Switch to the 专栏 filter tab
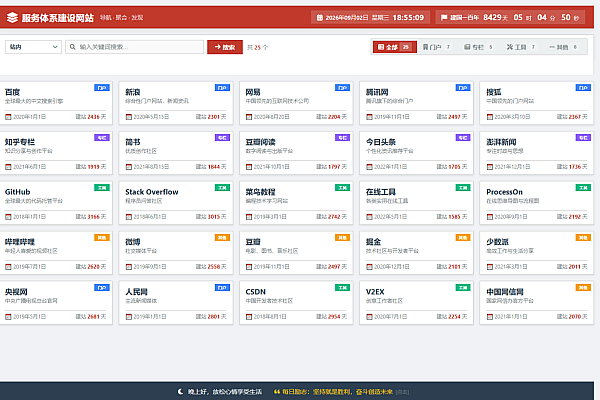The height and width of the screenshot is (400, 600). 479,47
